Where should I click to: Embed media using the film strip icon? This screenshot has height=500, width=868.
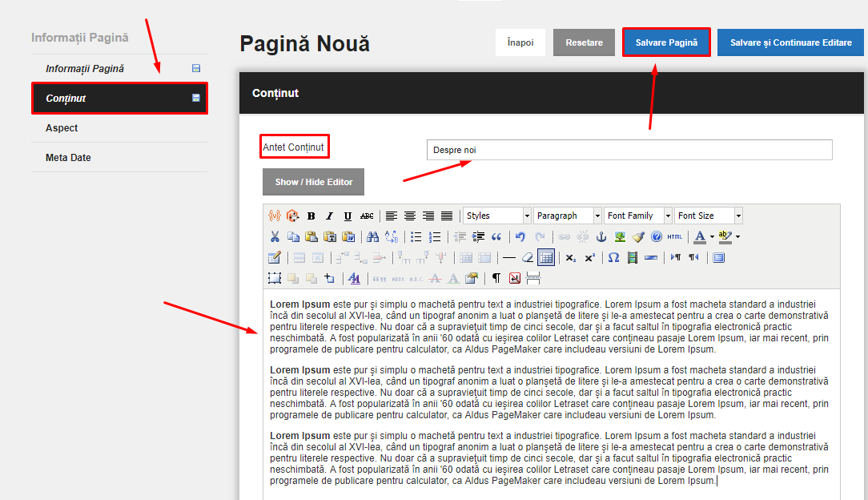pyautogui.click(x=632, y=258)
